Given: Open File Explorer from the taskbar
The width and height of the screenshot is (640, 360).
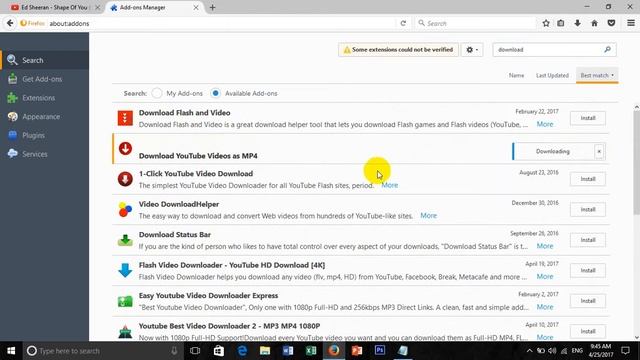Looking at the screenshot, I should pos(265,351).
